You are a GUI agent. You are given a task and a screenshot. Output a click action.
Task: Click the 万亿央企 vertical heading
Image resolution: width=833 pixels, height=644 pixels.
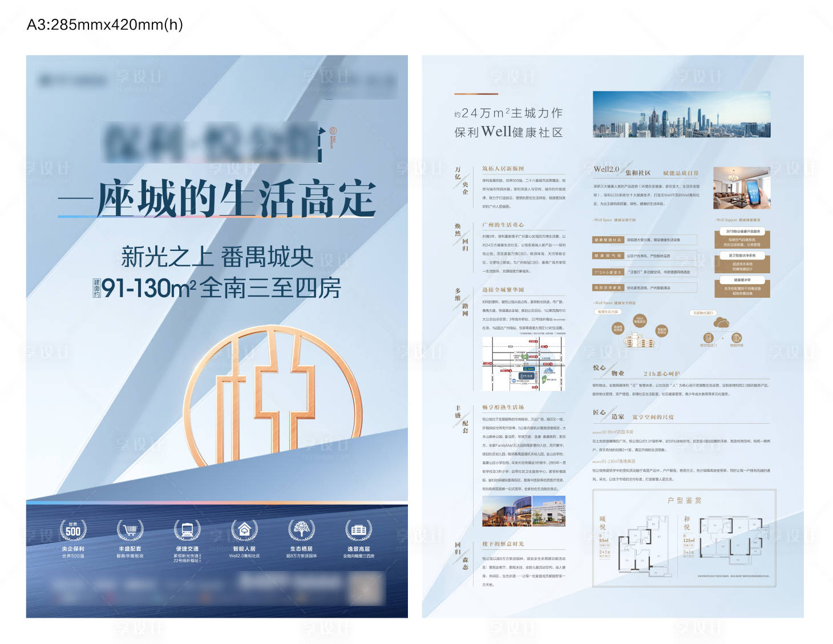[x=462, y=180]
